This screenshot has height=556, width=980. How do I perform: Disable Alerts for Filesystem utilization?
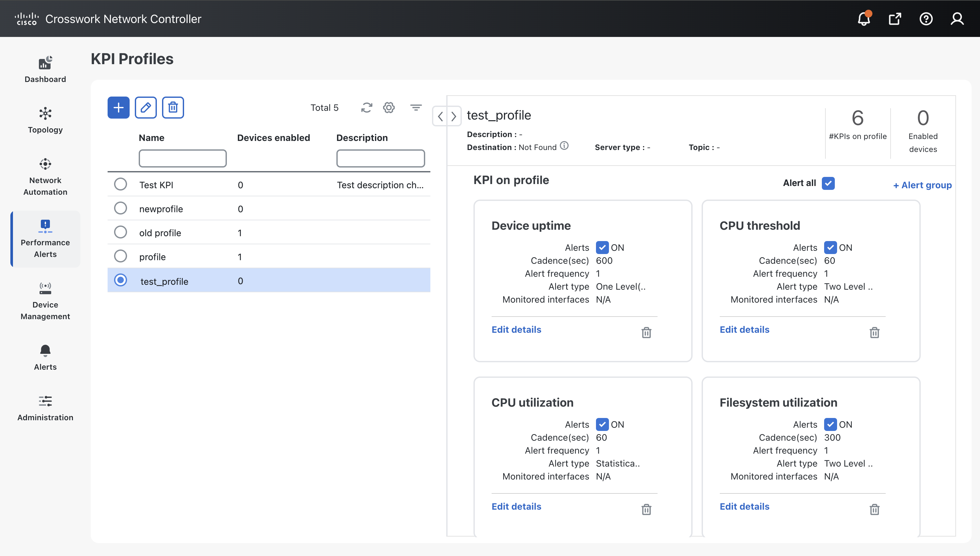[x=830, y=424]
